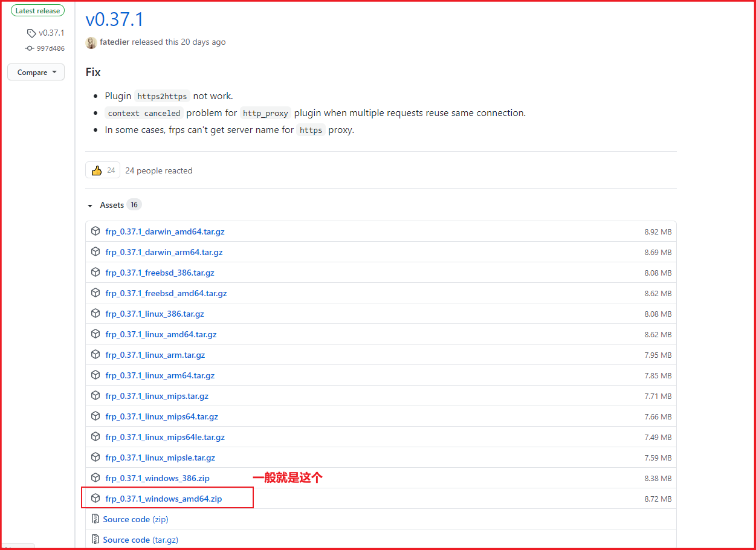
Task: Open the Compare dropdown
Action: click(x=36, y=72)
